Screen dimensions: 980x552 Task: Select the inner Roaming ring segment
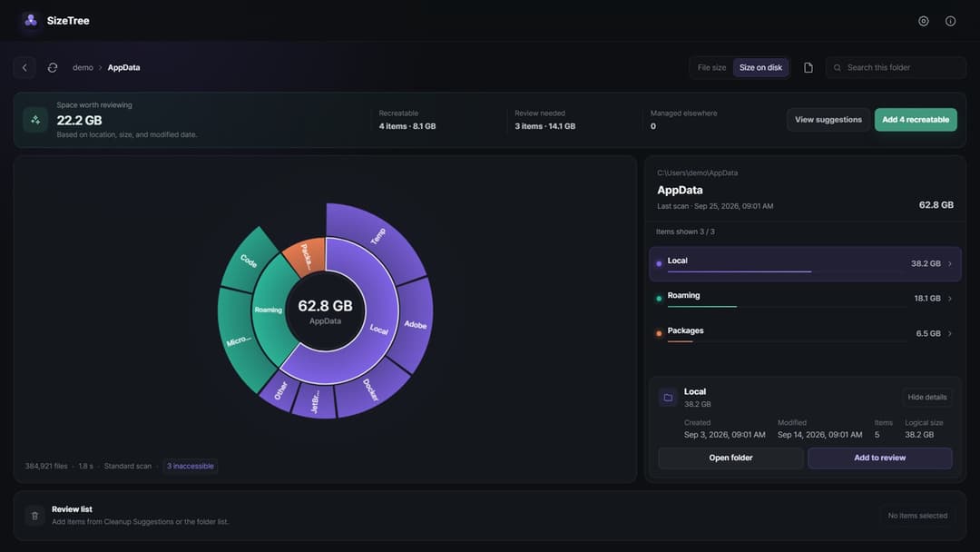tap(269, 310)
